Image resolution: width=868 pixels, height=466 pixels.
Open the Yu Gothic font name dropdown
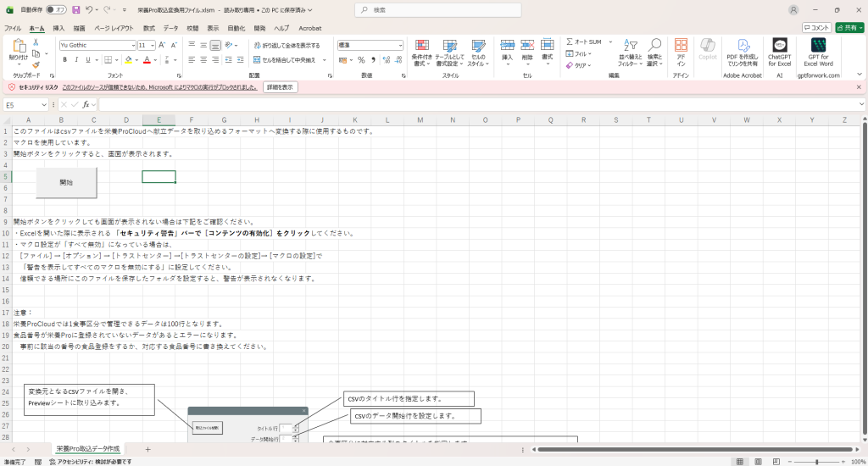(x=132, y=45)
